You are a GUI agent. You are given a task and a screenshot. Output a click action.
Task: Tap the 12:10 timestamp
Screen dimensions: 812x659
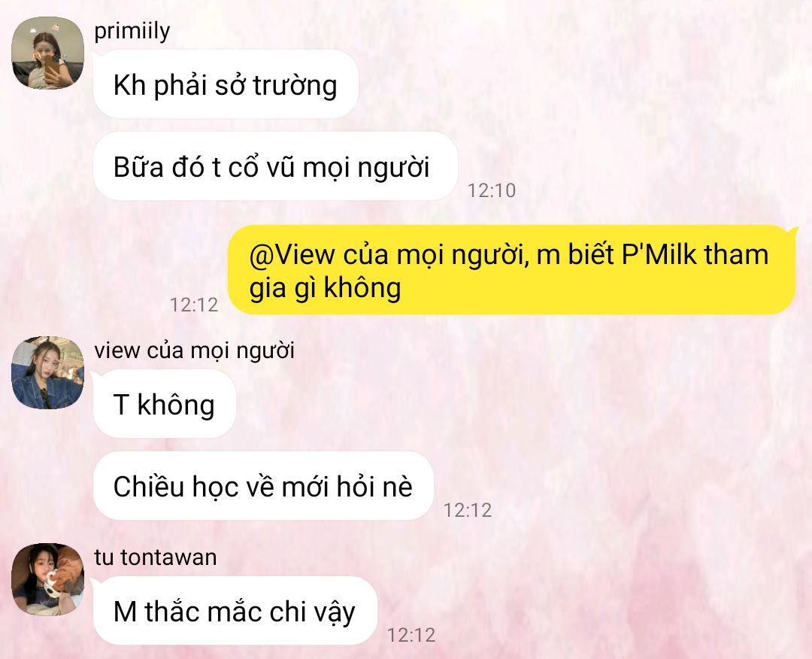click(492, 190)
